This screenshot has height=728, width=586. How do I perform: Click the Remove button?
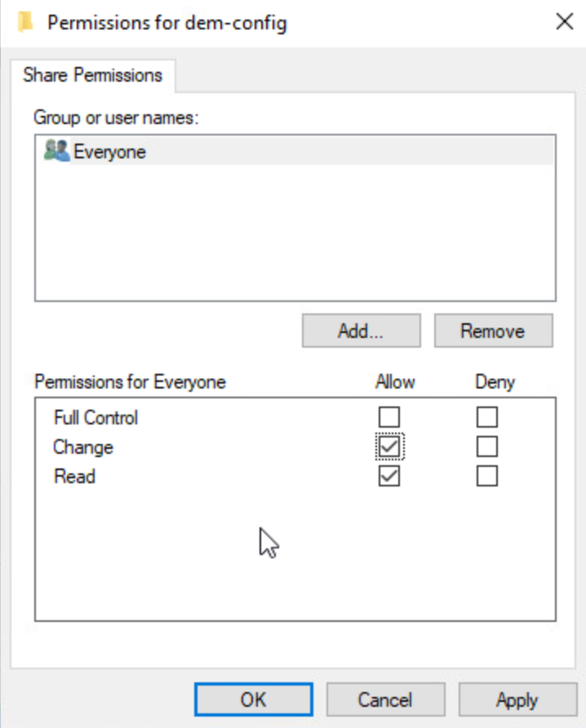[x=492, y=331]
